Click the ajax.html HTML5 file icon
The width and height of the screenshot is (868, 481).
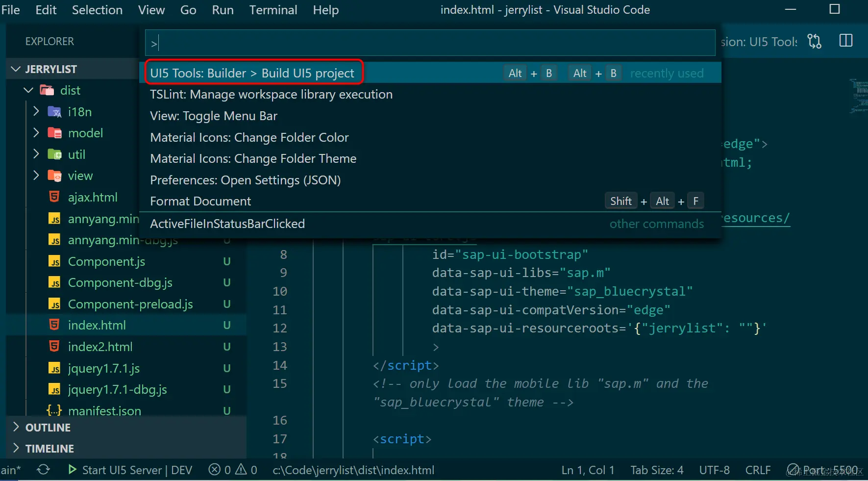[54, 197]
